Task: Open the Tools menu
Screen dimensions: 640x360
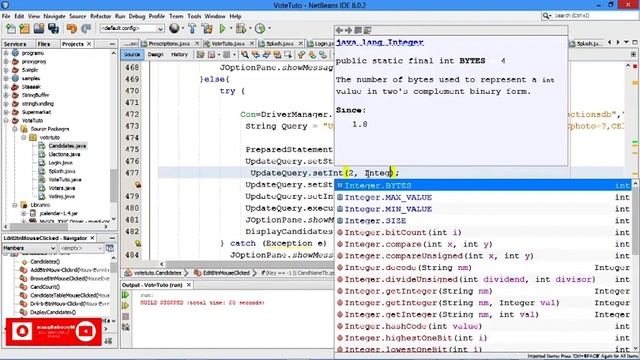Action: (194, 16)
